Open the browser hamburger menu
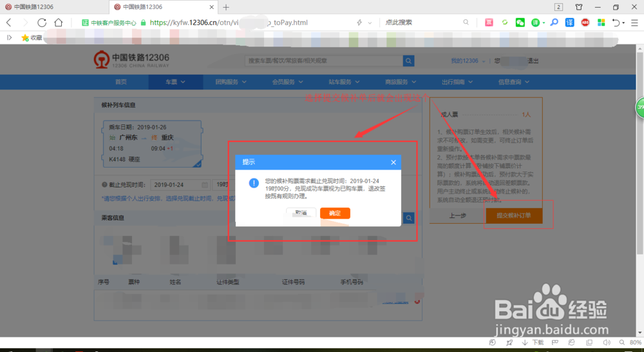The width and height of the screenshot is (644, 352). point(634,23)
